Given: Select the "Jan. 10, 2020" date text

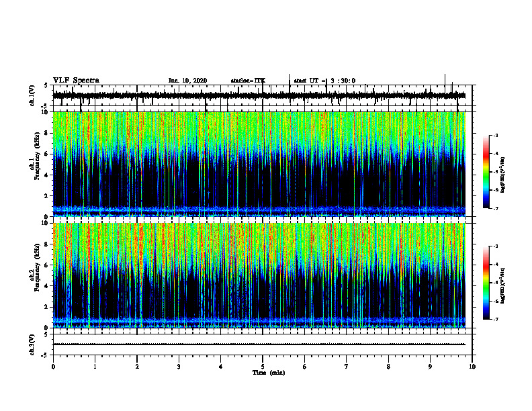Looking at the screenshot, I should (x=187, y=81).
